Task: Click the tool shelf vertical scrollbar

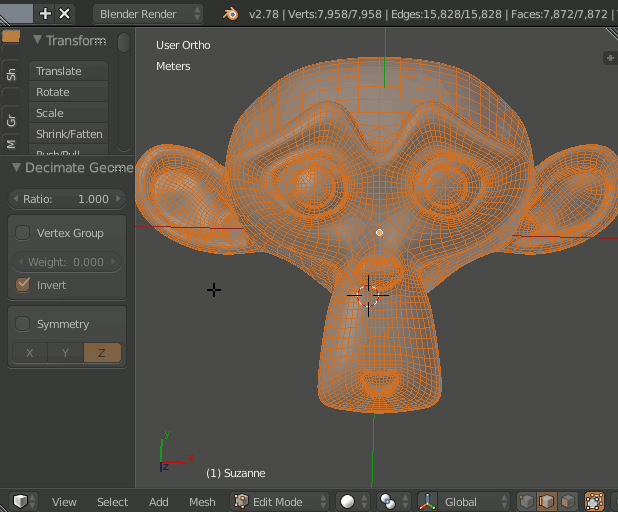Action: 124,43
